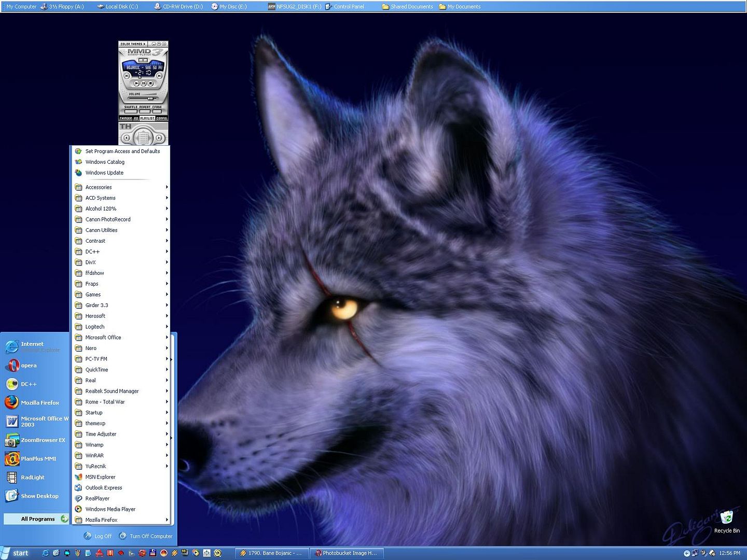This screenshot has height=560, width=747.
Task: Expand the Microsoft Office program folder
Action: (103, 338)
